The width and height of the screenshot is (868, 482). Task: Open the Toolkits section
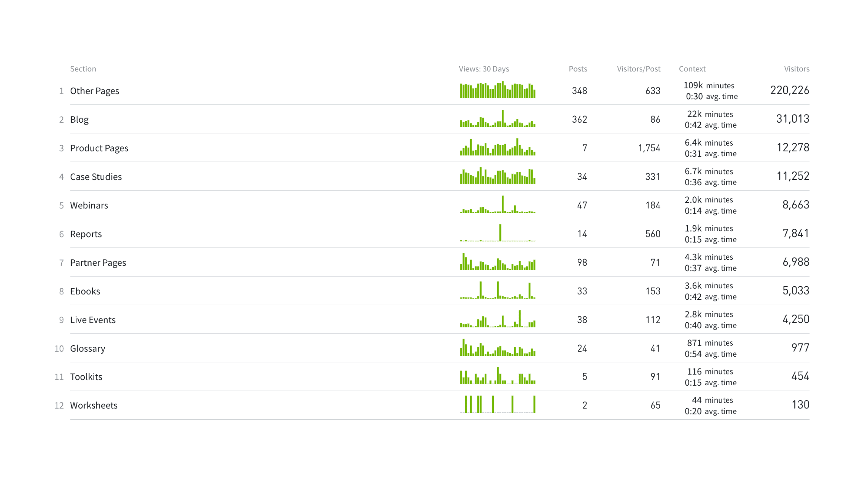(x=86, y=377)
